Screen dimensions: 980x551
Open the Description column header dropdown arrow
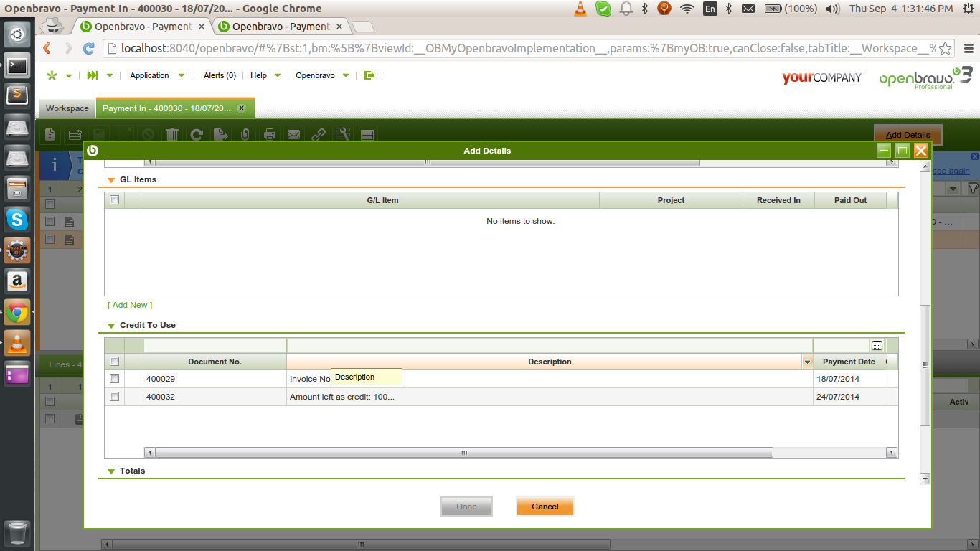click(807, 362)
